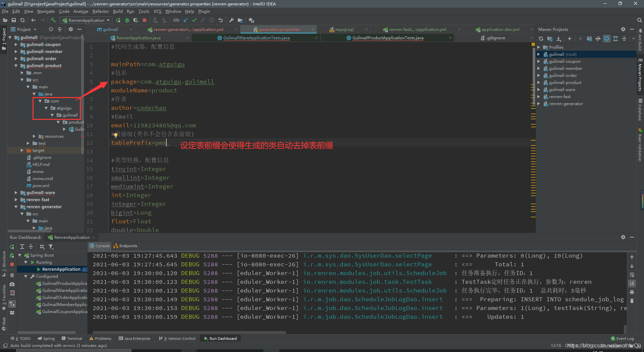The width and height of the screenshot is (644, 352).
Task: Synchronize files icon in main toolbar
Action: (22, 20)
